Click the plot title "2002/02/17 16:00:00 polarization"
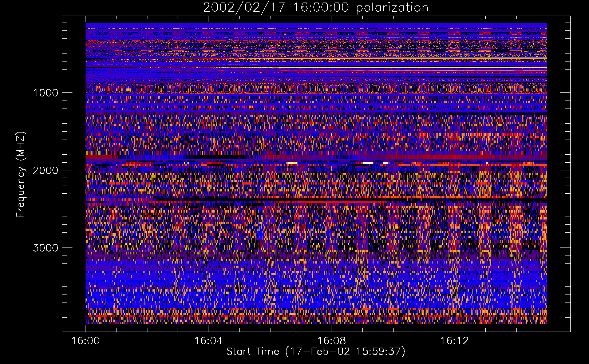This screenshot has height=364, width=589. [316, 8]
